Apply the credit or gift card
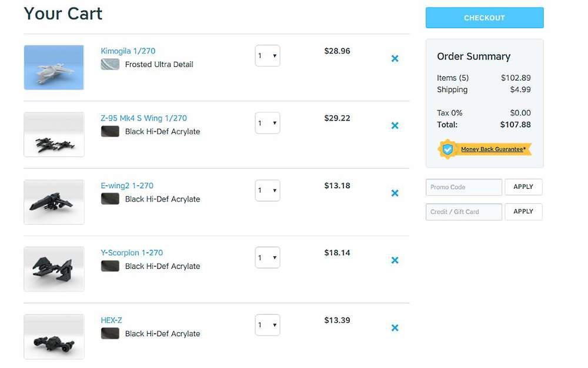 tap(523, 212)
